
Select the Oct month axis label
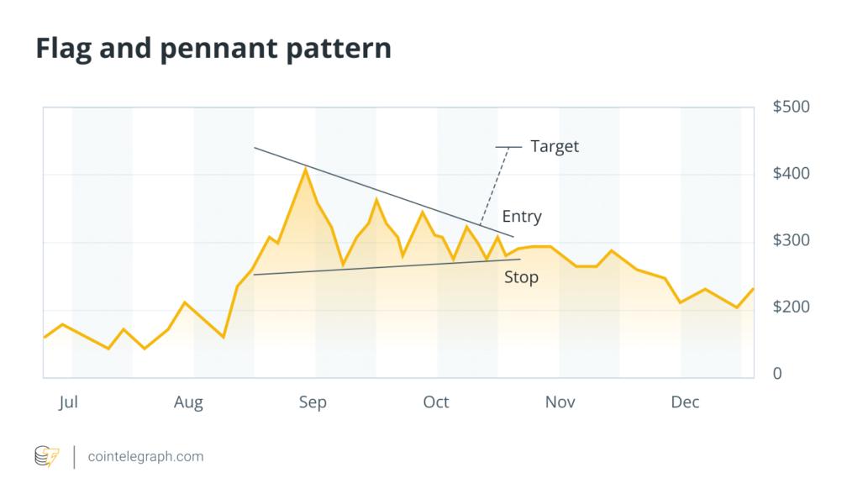point(436,402)
